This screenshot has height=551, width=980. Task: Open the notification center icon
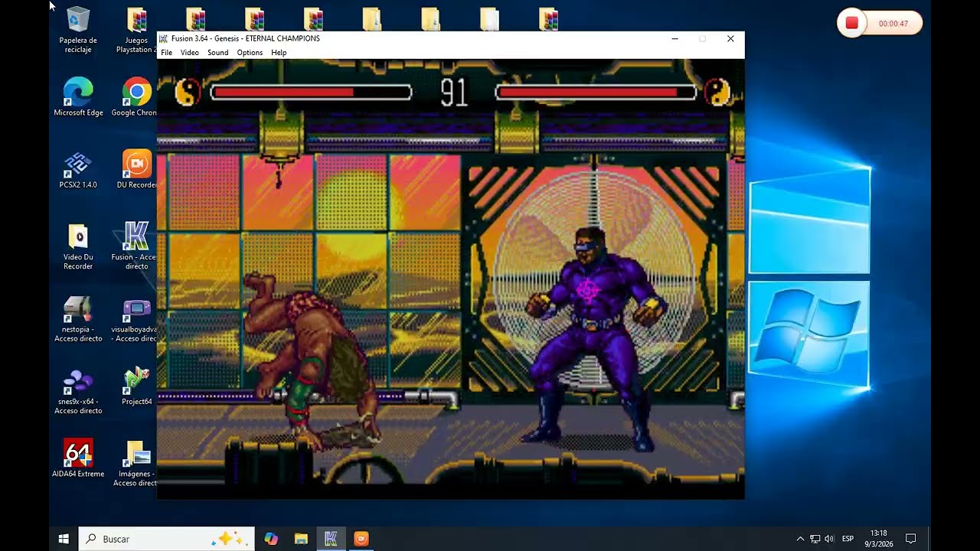[910, 539]
